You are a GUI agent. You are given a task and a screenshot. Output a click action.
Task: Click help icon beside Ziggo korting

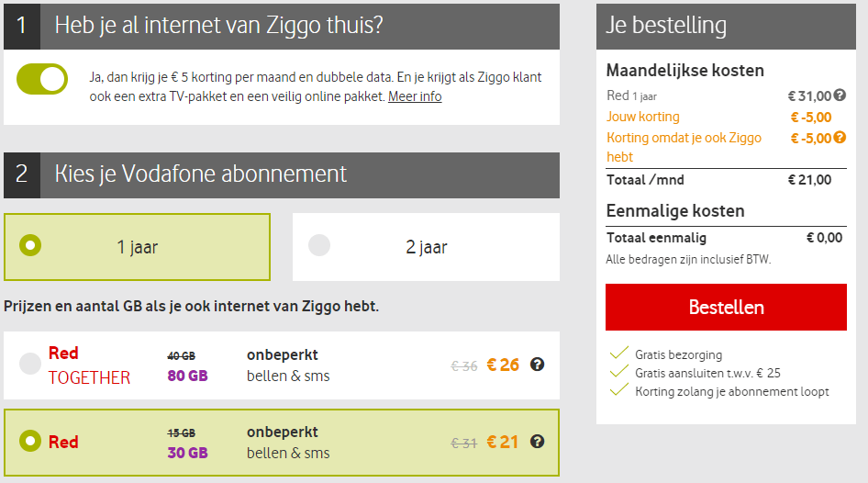click(x=840, y=138)
